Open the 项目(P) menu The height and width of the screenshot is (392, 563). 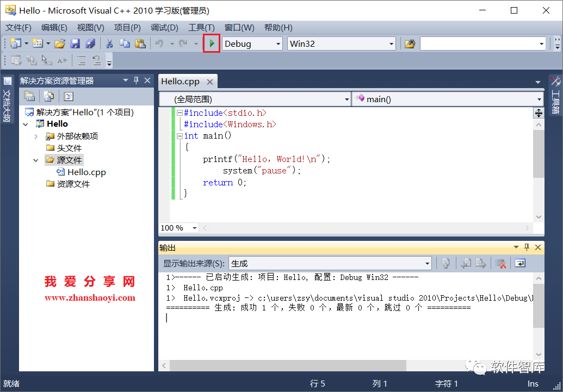[x=127, y=28]
